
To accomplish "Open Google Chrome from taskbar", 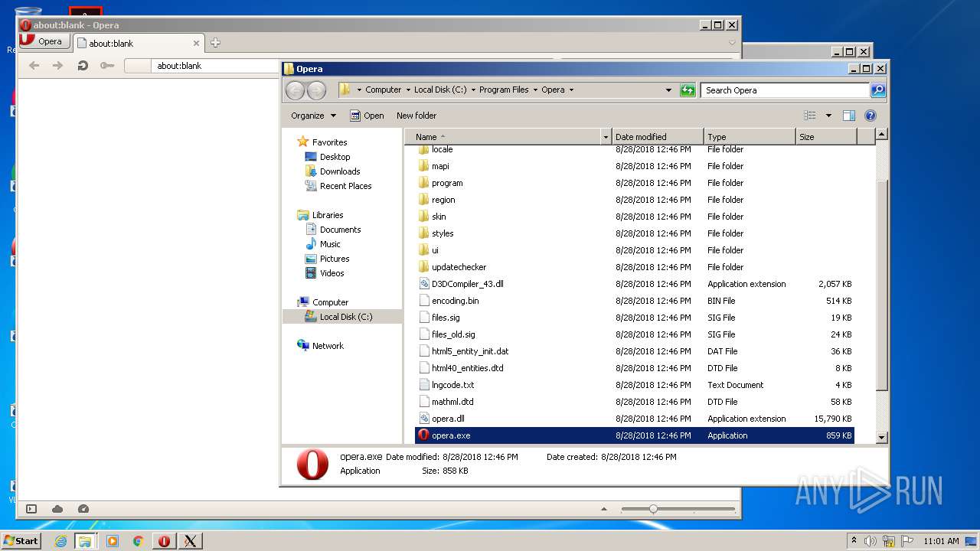I will coord(138,541).
